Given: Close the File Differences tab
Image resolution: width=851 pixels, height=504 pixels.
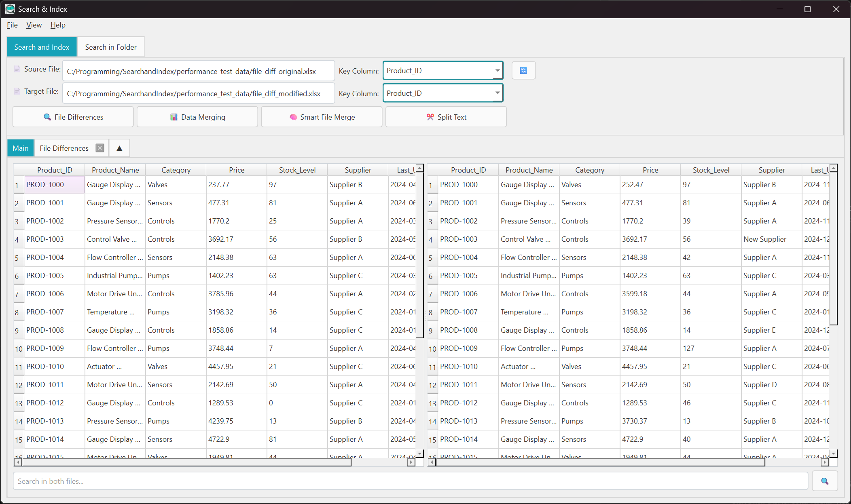Looking at the screenshot, I should pyautogui.click(x=99, y=148).
